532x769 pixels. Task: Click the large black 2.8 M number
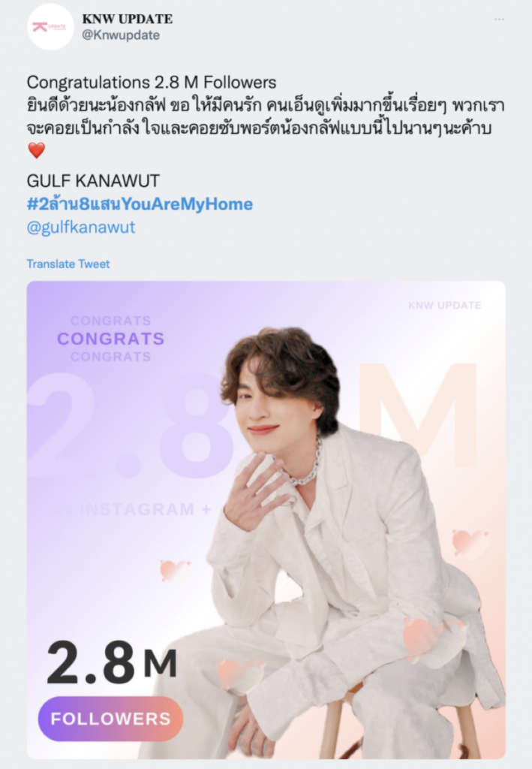(112, 661)
